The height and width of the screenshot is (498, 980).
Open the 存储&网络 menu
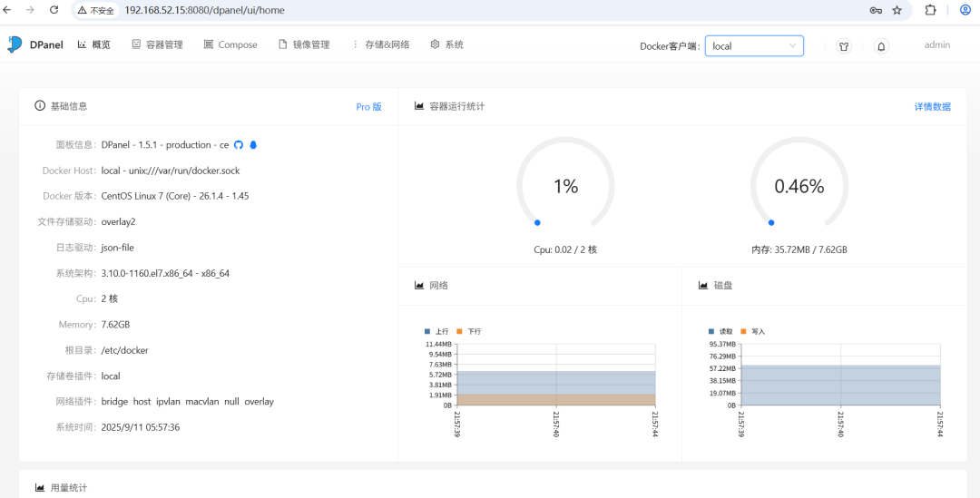coord(380,44)
